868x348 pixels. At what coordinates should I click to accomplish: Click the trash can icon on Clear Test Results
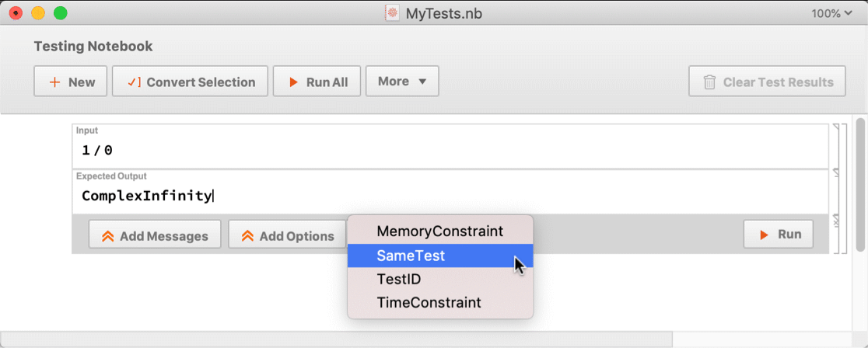(709, 82)
